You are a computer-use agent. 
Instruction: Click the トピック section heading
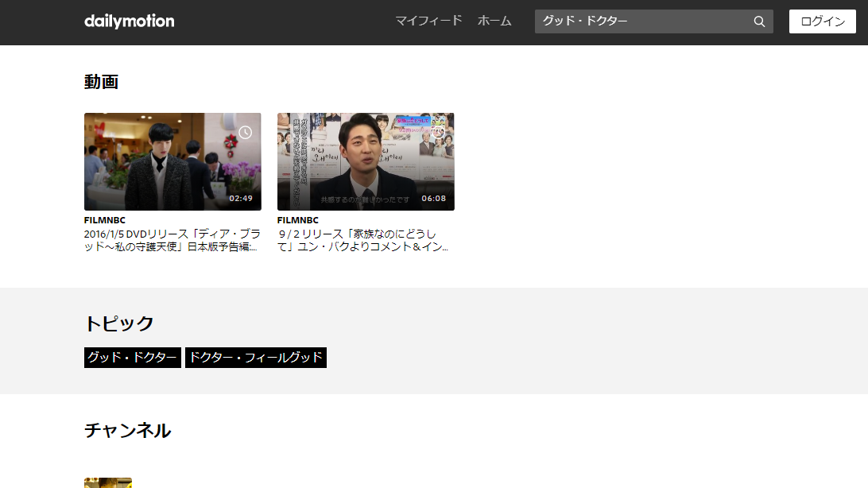click(x=119, y=323)
